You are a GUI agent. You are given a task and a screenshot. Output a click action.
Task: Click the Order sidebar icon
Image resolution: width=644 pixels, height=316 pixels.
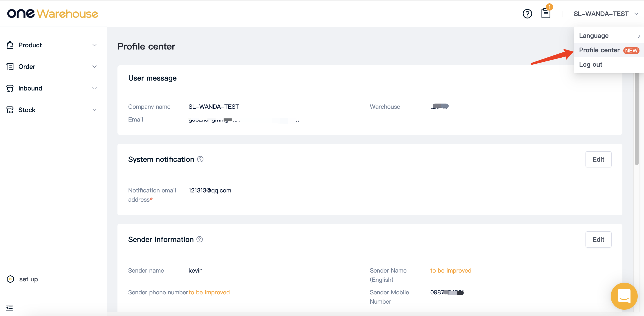coord(10,67)
